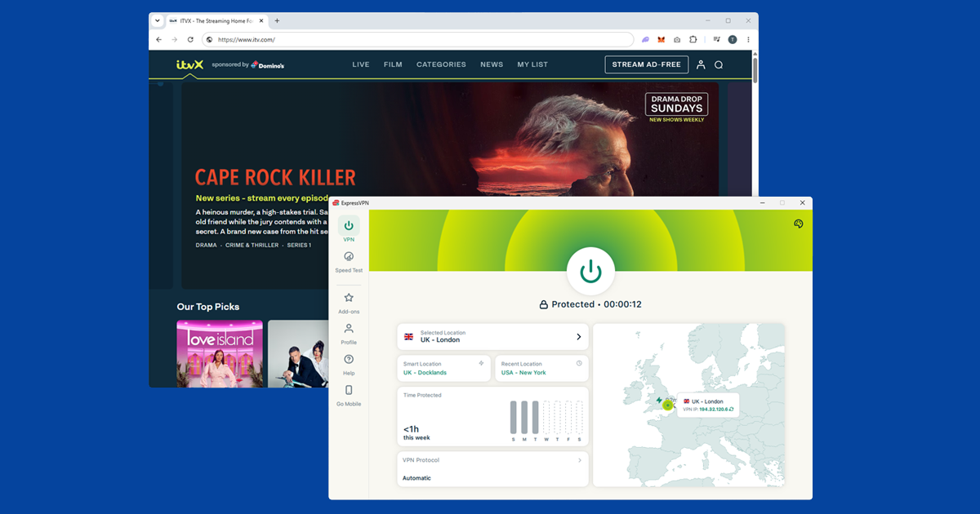Select the ITVX browser tab
980x514 pixels.
[x=216, y=20]
